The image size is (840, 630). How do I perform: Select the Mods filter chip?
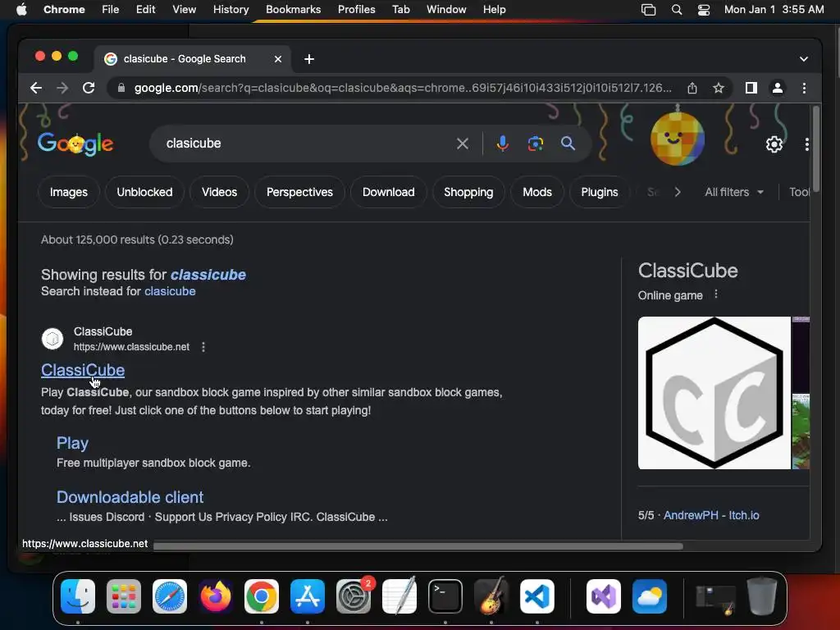coord(537,192)
